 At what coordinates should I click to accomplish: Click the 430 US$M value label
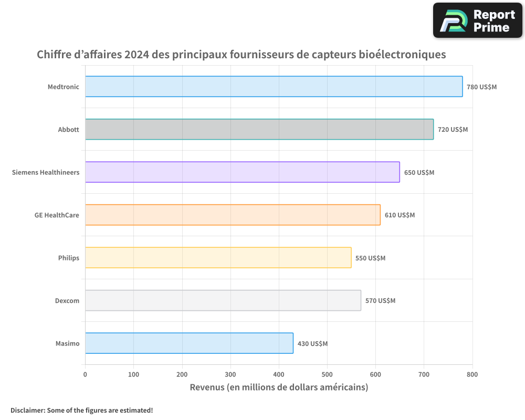tap(312, 344)
